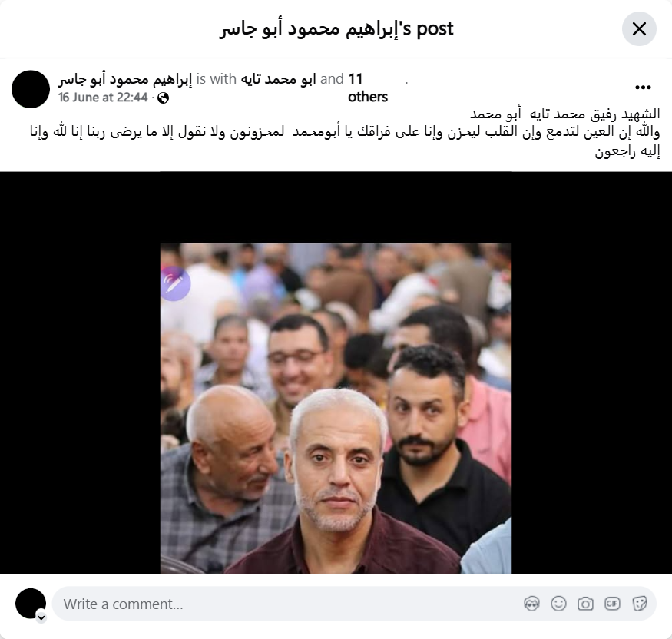
Task: Open the avatar sticker comment icon
Action: (531, 604)
